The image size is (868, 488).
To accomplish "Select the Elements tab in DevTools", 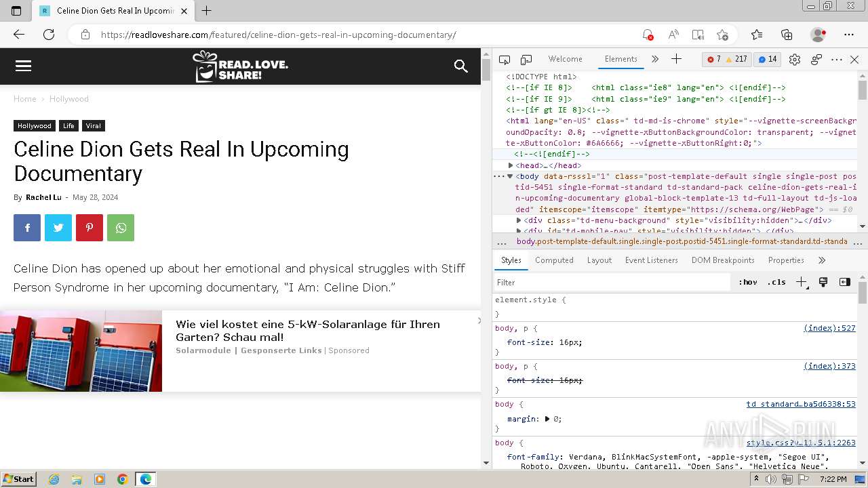I will (621, 59).
